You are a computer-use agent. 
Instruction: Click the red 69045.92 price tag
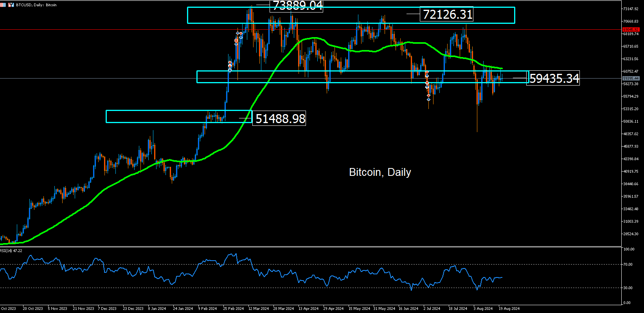tap(631, 30)
